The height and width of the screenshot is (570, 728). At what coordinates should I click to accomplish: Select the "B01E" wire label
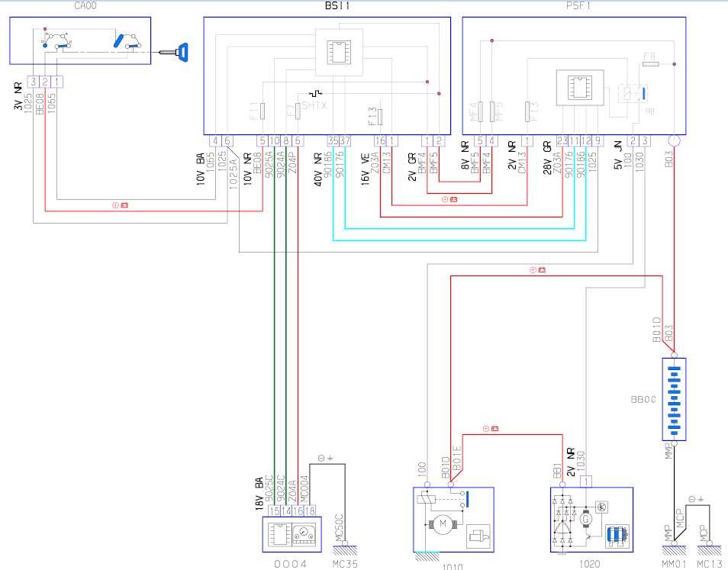click(x=457, y=458)
